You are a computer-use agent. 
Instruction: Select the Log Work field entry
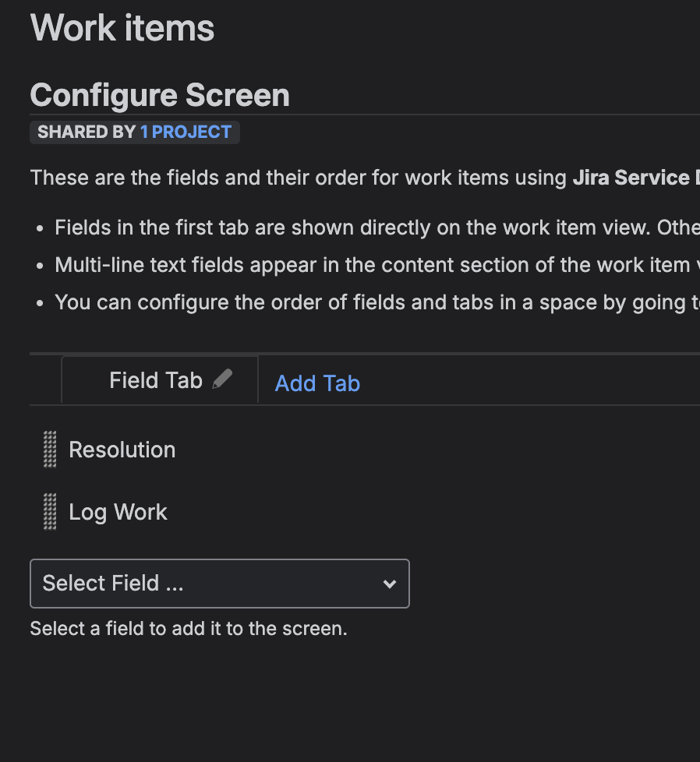coord(118,511)
